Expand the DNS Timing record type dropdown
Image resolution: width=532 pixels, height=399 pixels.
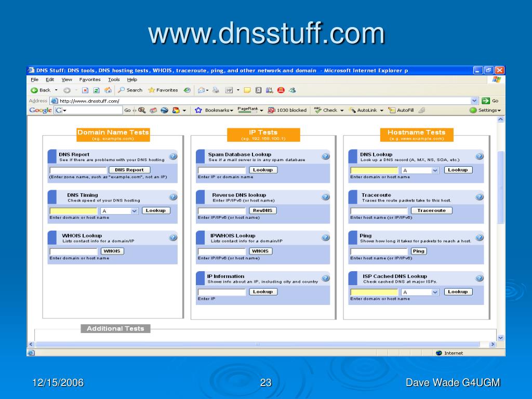[135, 211]
